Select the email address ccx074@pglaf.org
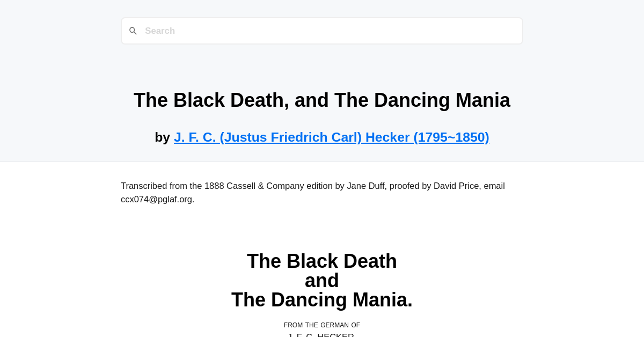Image resolution: width=644 pixels, height=337 pixels. [156, 199]
